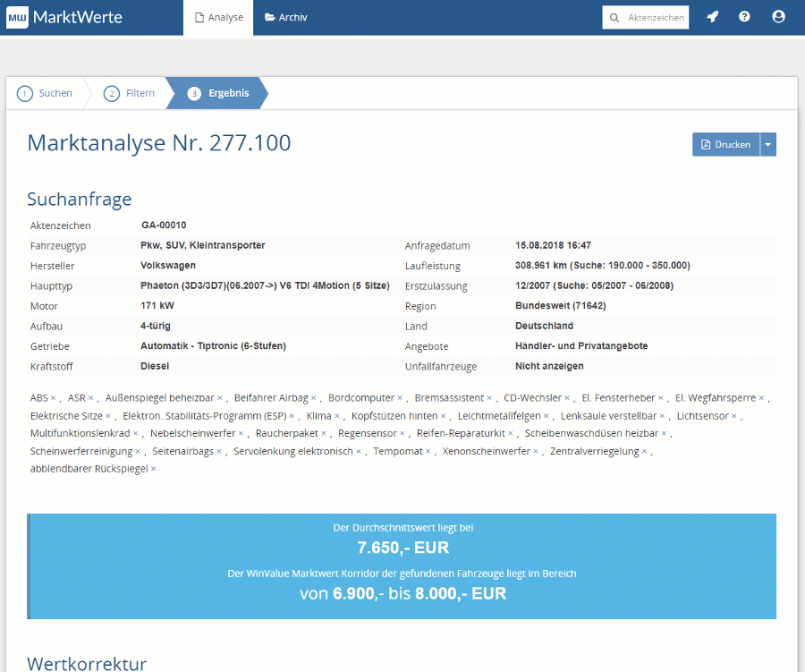Screen dimensions: 805x672
Task: Open the help question mark icon
Action: point(744,17)
